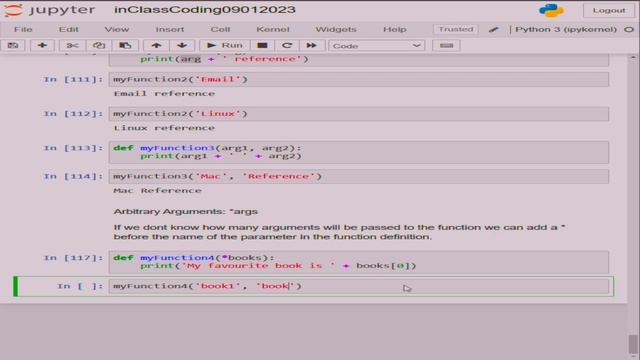Open the Insert menu
The height and width of the screenshot is (360, 640).
click(170, 29)
